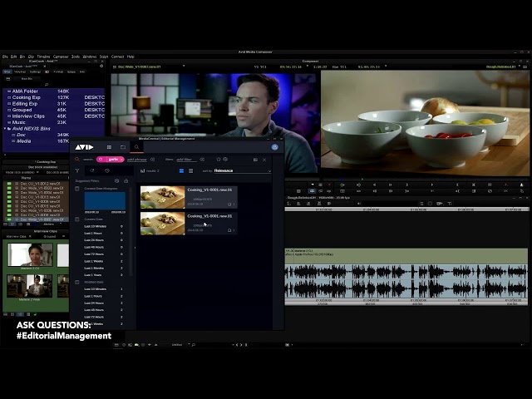
Task: Switch results to list view
Action: point(190,170)
